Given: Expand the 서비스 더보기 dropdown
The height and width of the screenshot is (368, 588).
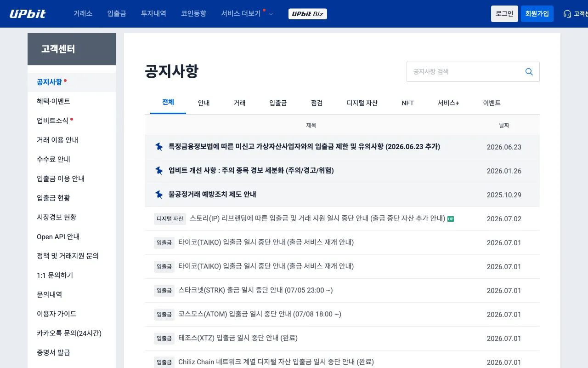Looking at the screenshot, I should tap(247, 14).
